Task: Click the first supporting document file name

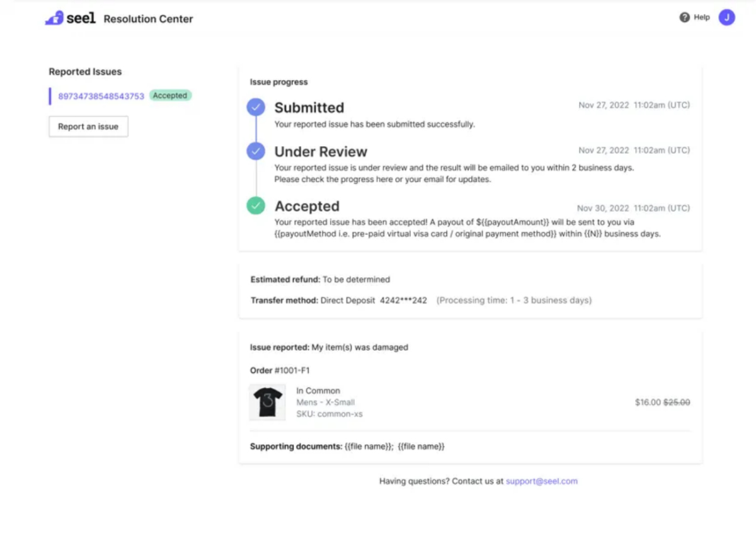Action: (369, 447)
